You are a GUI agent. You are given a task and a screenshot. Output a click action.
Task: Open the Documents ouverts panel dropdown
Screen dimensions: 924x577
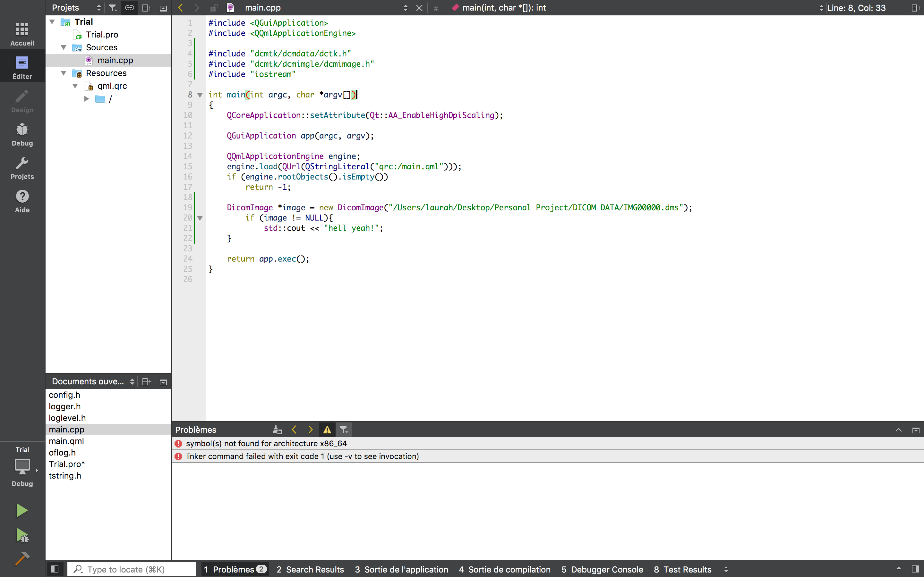click(132, 381)
